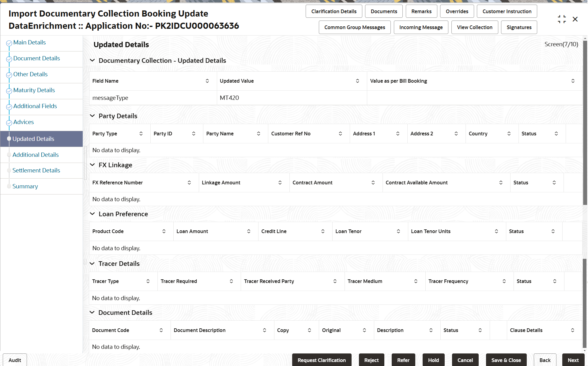This screenshot has width=588, height=366.
Task: Sort by Field Name column icon
Action: coord(207,81)
